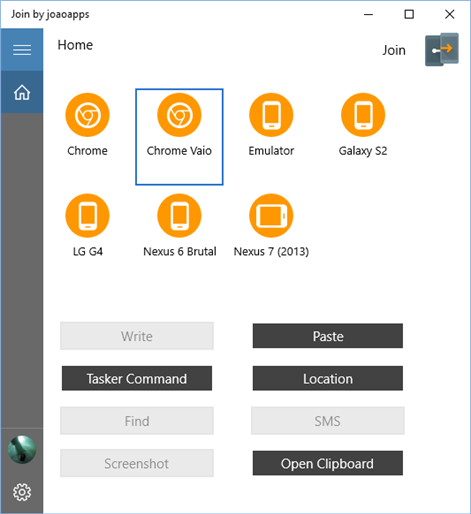Click the Location button
The image size is (471, 514).
click(x=328, y=378)
